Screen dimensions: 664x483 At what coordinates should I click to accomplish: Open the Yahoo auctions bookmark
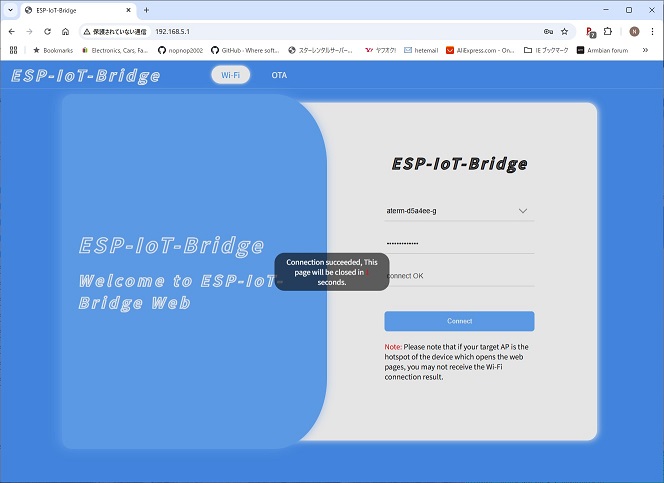click(381, 50)
